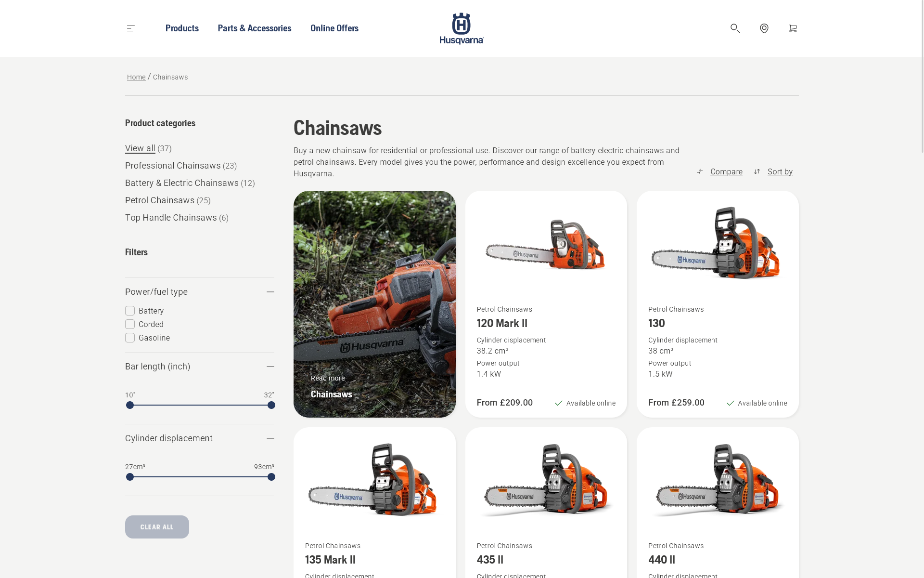Click the From £209.00 price

pos(505,403)
